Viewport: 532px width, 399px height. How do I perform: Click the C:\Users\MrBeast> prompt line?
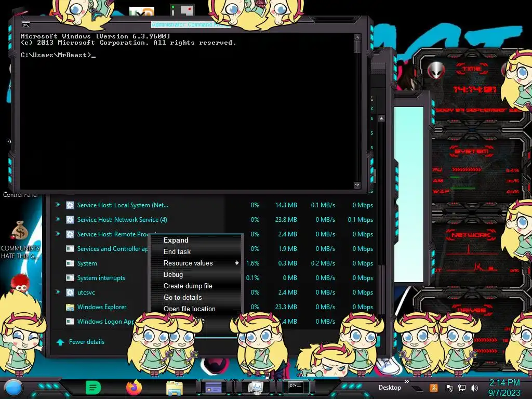pos(58,55)
